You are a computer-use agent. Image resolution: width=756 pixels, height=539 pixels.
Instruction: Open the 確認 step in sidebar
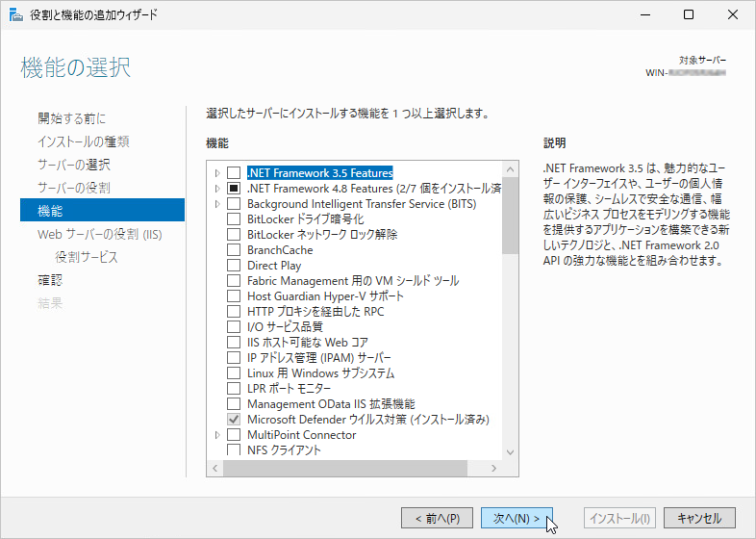(50, 280)
